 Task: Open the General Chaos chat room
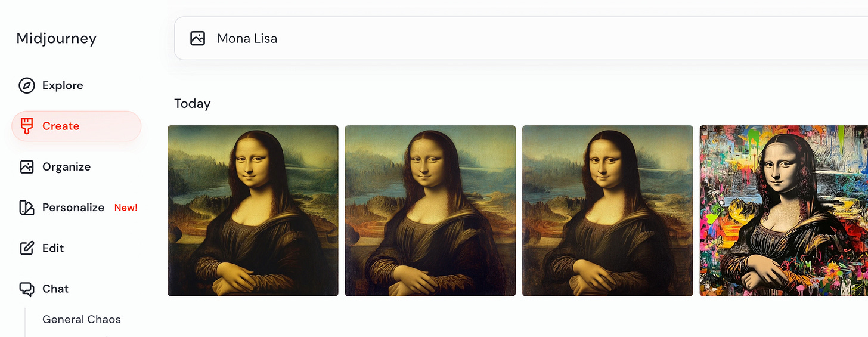coord(82,319)
